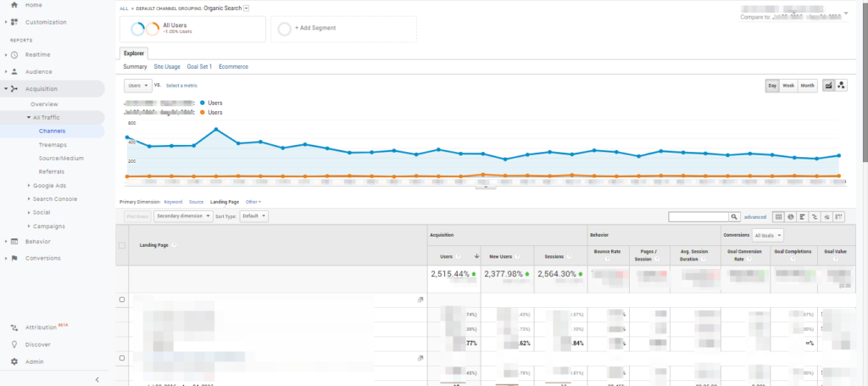
Task: Open the Goal Set 1 sub-tab
Action: 199,66
